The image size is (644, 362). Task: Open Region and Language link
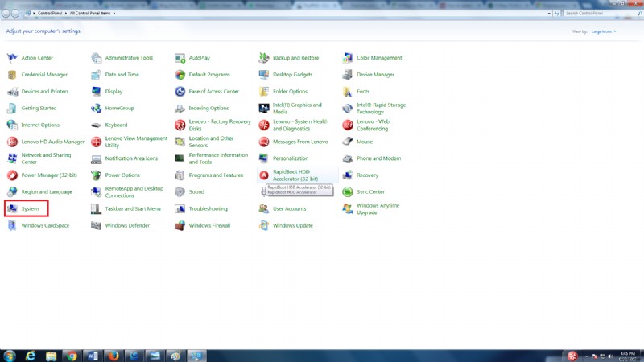click(47, 192)
